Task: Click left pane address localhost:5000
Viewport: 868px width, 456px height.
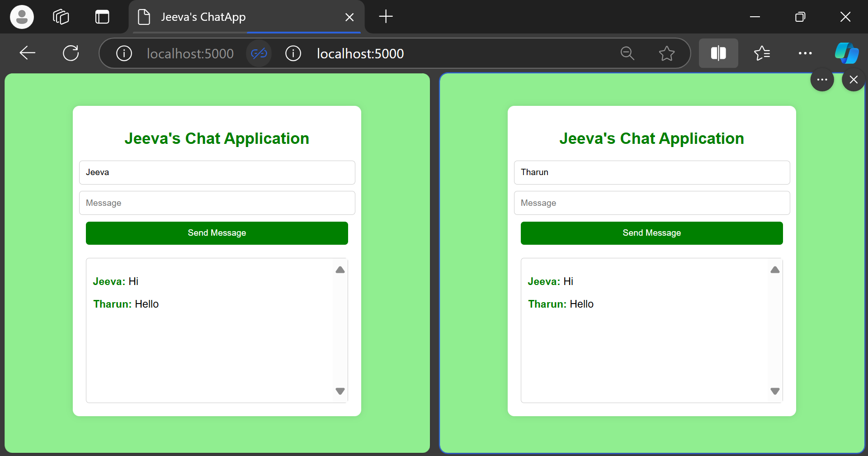Action: pyautogui.click(x=190, y=53)
